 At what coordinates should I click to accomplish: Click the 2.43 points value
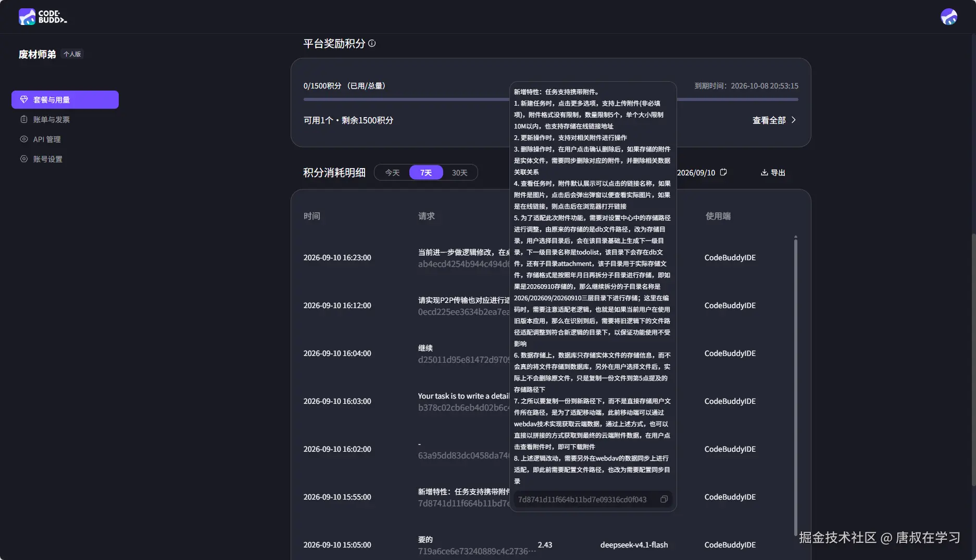tap(545, 545)
